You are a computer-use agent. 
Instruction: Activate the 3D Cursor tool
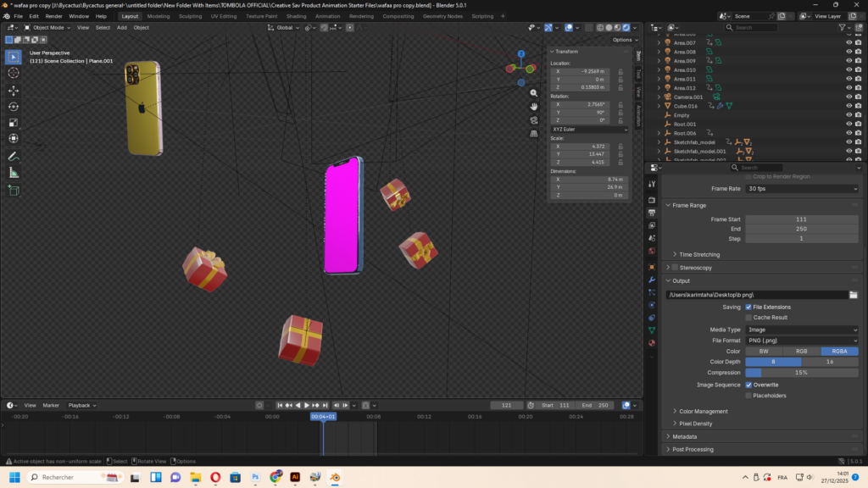14,73
